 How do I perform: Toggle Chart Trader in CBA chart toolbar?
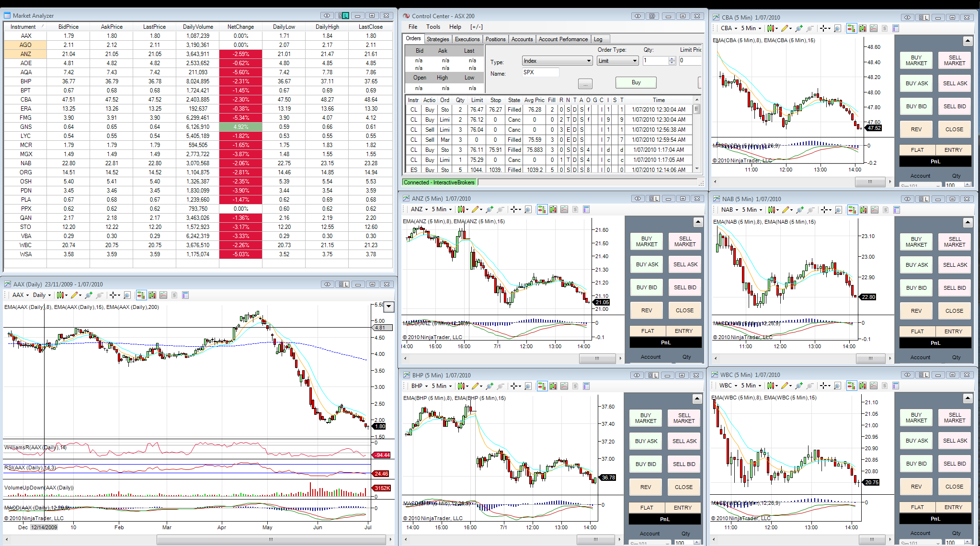(851, 28)
